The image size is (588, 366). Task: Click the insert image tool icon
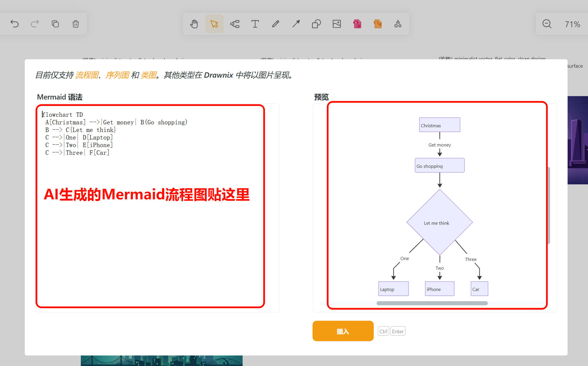[x=337, y=24]
